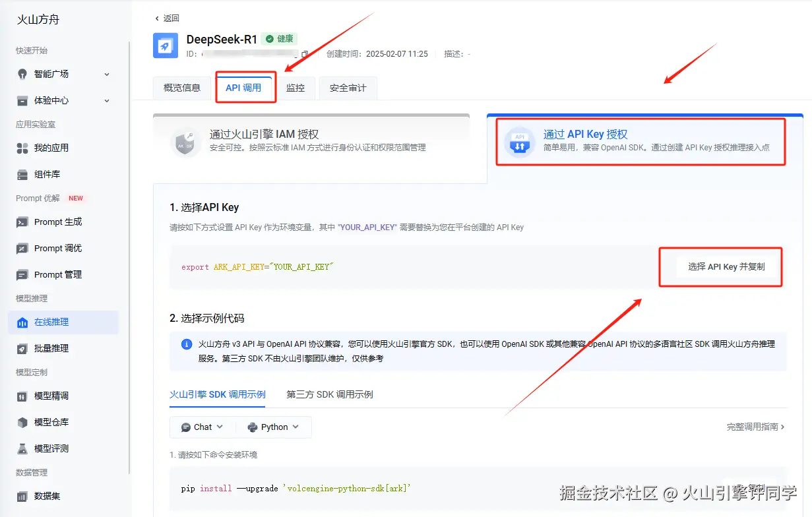Switch to the API 调用 tab
The image size is (812, 517).
click(243, 88)
